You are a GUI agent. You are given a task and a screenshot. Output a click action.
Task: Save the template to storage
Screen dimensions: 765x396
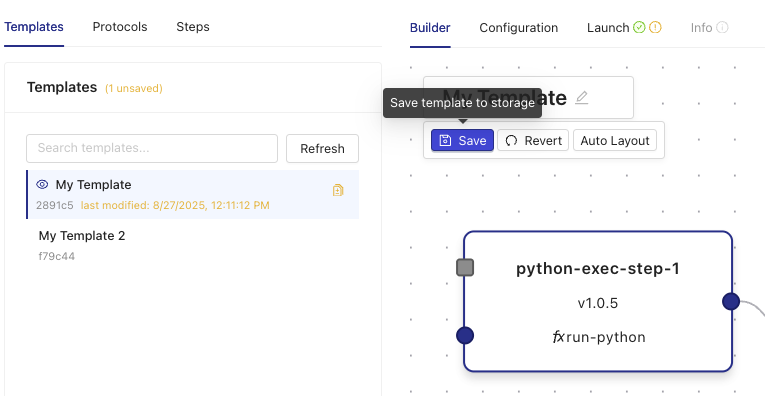[x=463, y=140]
